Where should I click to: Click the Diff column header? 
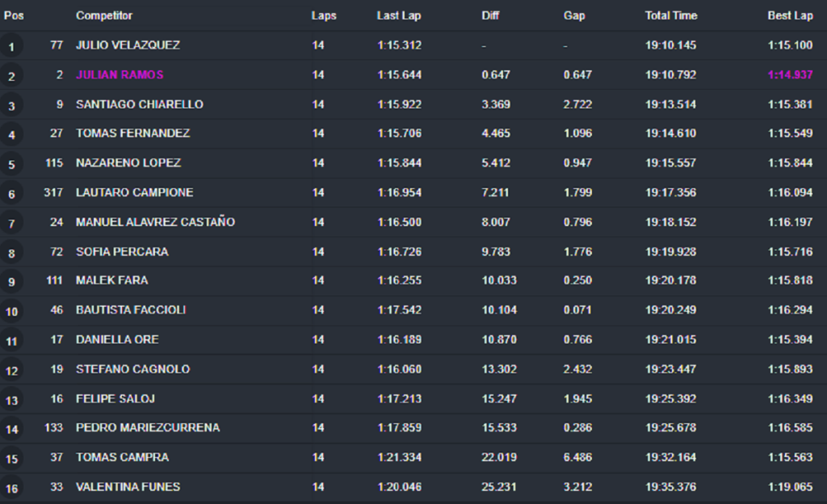pos(490,15)
